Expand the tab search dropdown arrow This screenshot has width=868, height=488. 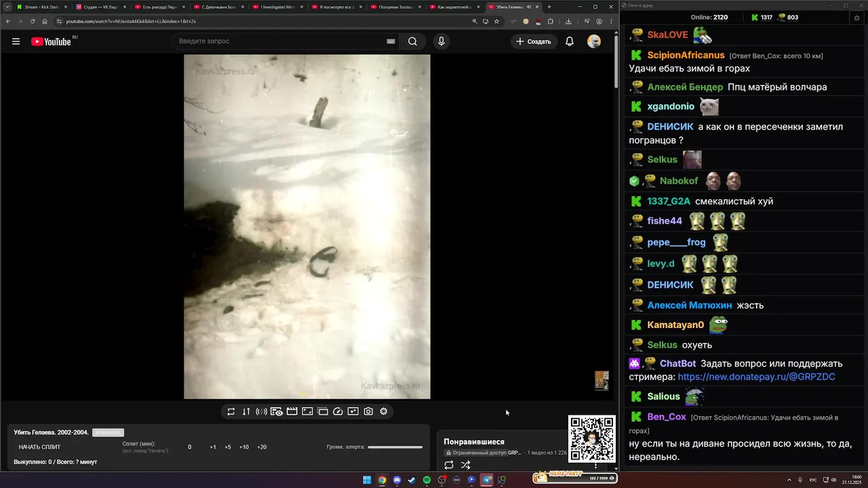(x=7, y=7)
